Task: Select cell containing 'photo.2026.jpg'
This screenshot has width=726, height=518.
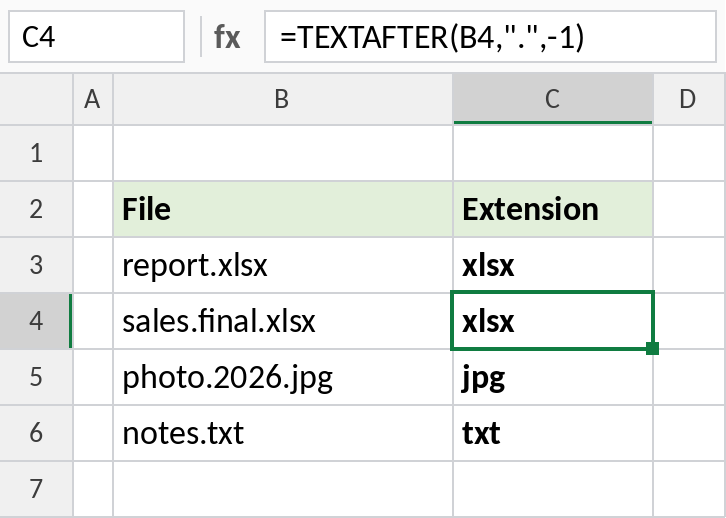Action: (x=282, y=377)
